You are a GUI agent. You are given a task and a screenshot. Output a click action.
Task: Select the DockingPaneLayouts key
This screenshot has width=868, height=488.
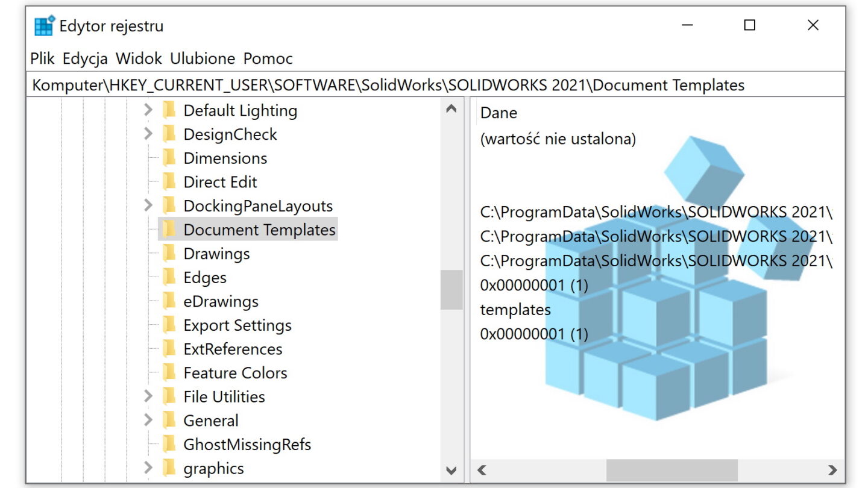tap(258, 205)
